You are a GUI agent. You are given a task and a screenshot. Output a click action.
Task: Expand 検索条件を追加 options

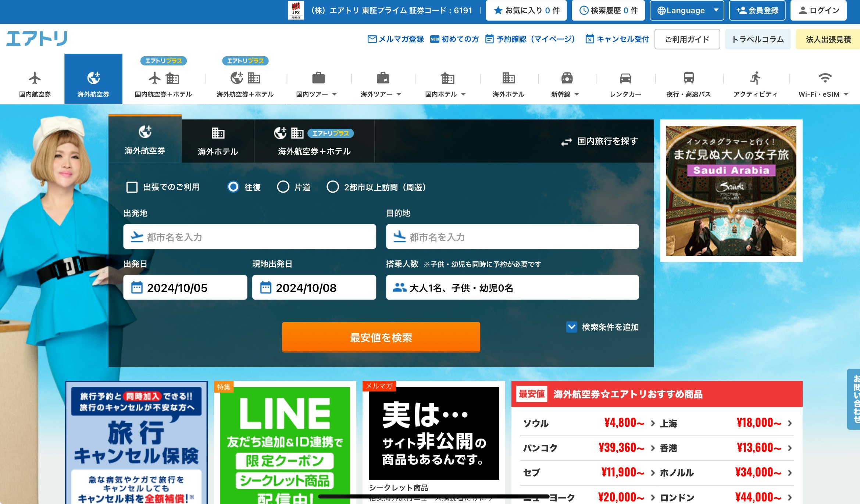[x=603, y=327]
